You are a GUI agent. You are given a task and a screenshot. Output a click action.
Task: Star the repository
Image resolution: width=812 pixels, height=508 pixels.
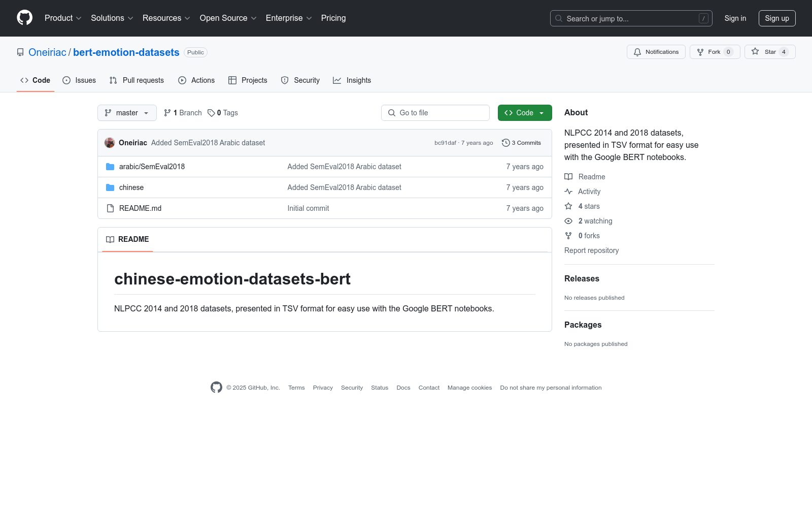click(x=769, y=52)
